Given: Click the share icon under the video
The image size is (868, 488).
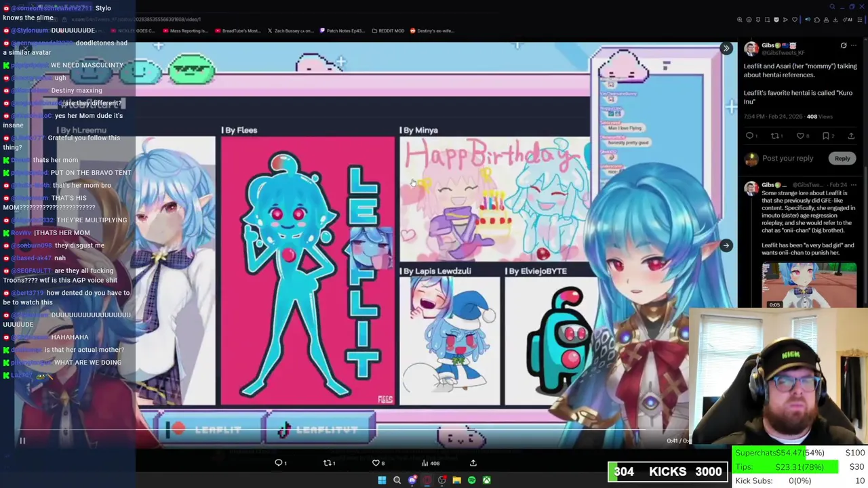Looking at the screenshot, I should click(x=473, y=463).
